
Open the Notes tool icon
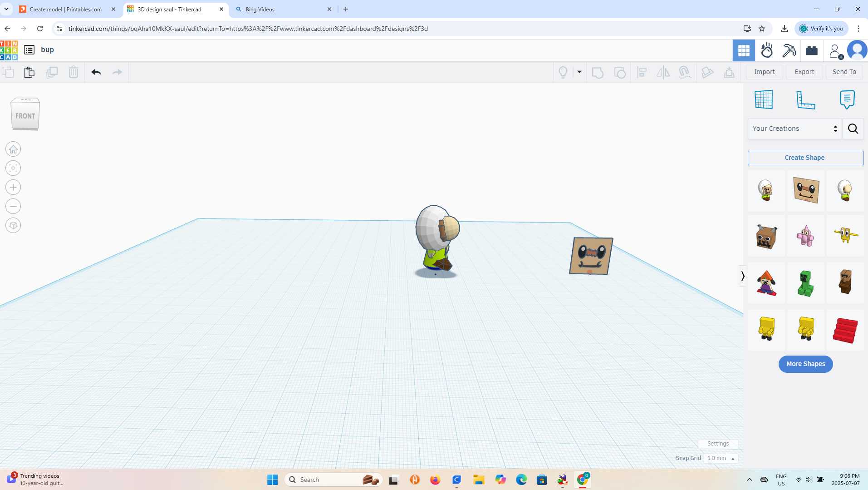coord(847,99)
